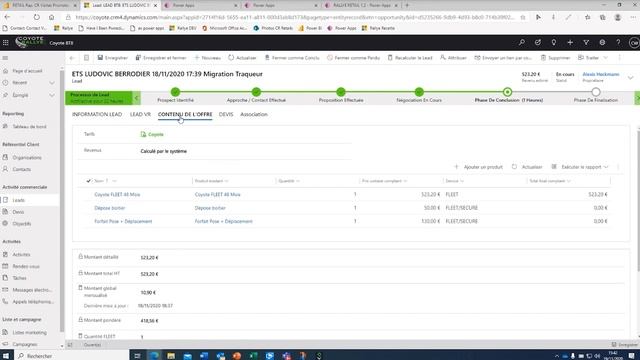Collapse the Processus de Lead arrow
The height and width of the screenshot is (360, 640).
point(137,98)
